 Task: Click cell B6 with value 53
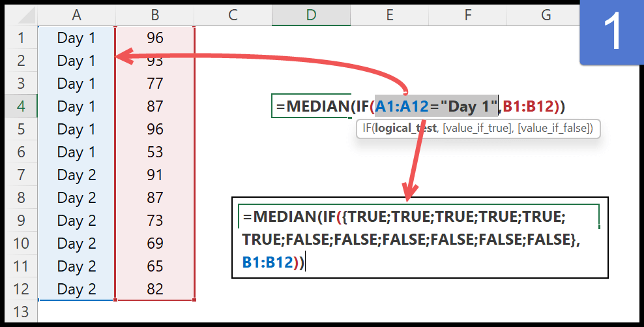(154, 152)
